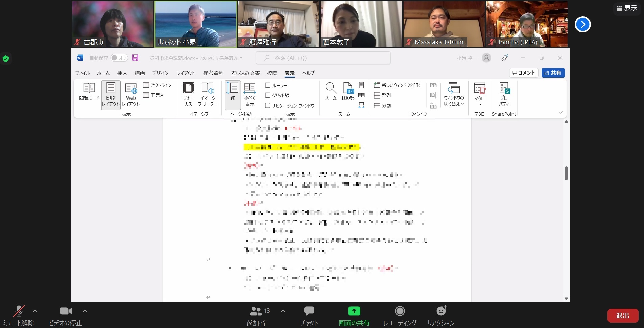The width and height of the screenshot is (644, 328).
Task: Click the Zoom security shield icon
Action: pos(6,59)
